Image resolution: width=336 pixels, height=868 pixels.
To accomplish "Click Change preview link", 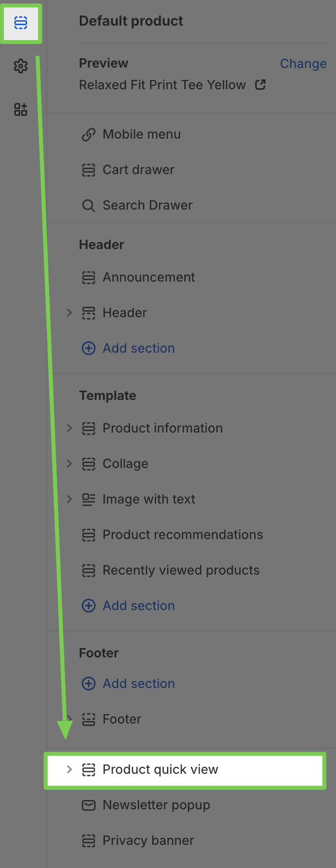I will (x=303, y=64).
